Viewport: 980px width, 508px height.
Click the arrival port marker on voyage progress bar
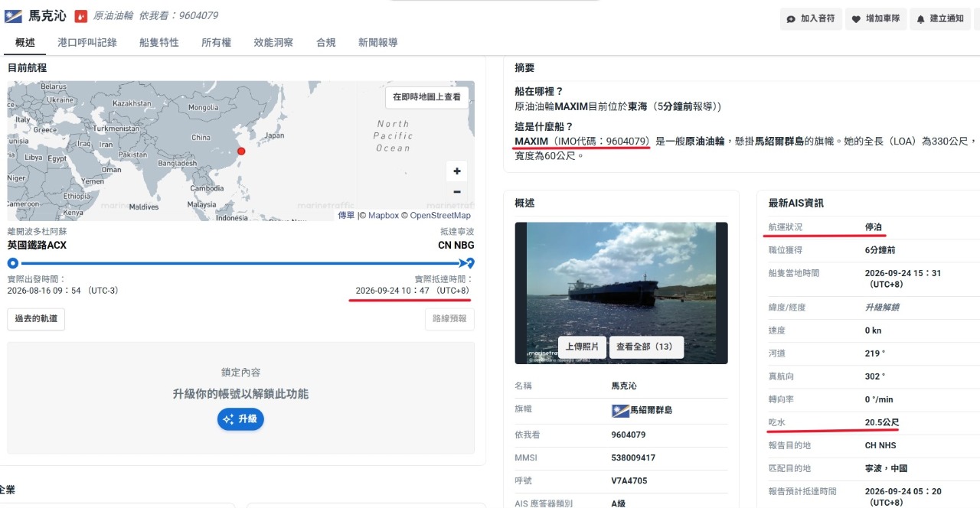pyautogui.click(x=470, y=263)
